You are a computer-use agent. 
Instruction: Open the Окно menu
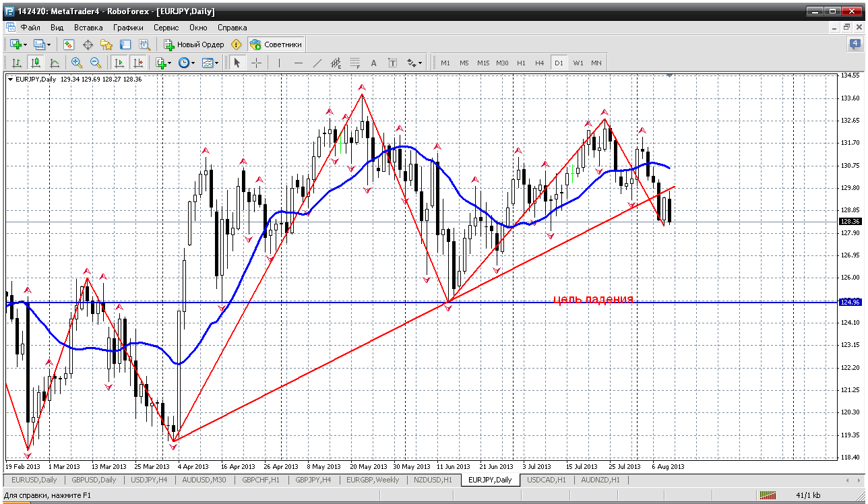pyautogui.click(x=198, y=28)
